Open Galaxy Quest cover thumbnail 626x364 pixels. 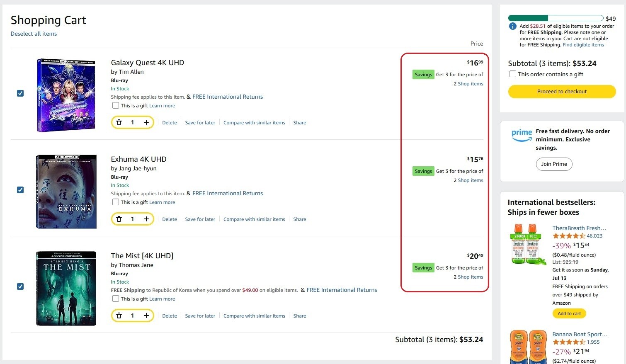(66, 95)
